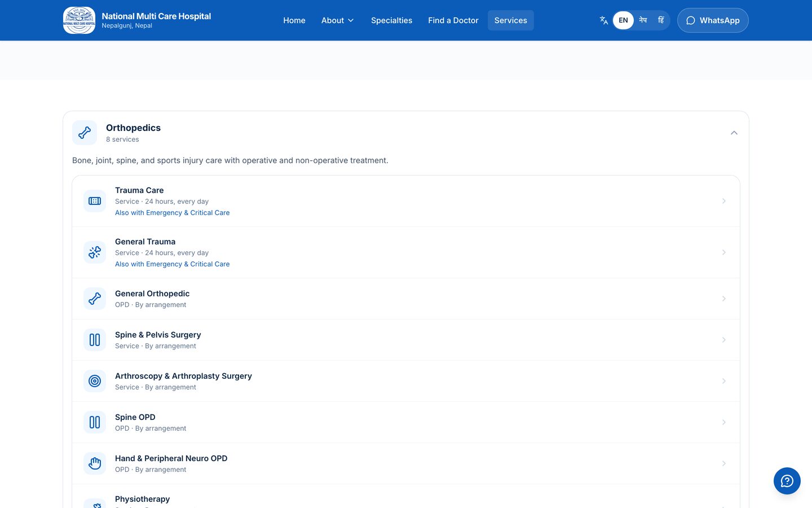Viewport: 812px width, 508px height.
Task: Click the Trauma Care bandage icon
Action: 95,201
